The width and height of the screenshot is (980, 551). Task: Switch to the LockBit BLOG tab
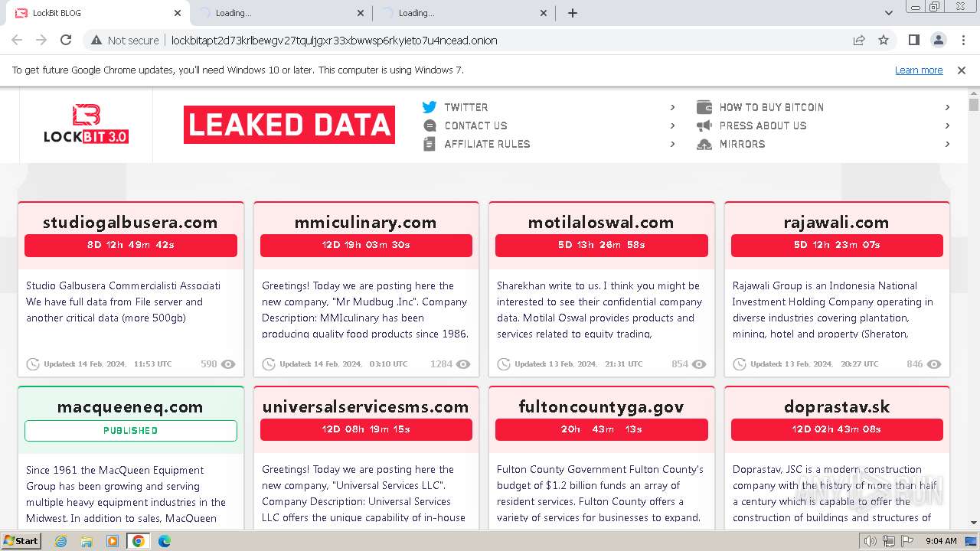[98, 13]
